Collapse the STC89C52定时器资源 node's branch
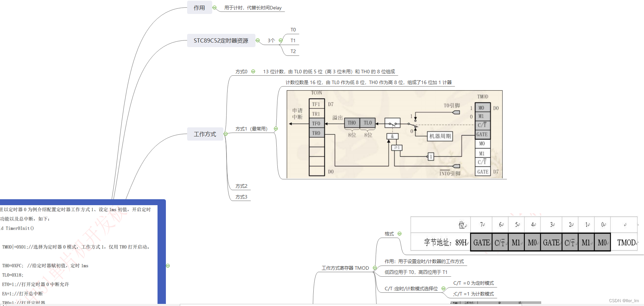Screen dimensions: 644x306 [x=258, y=40]
